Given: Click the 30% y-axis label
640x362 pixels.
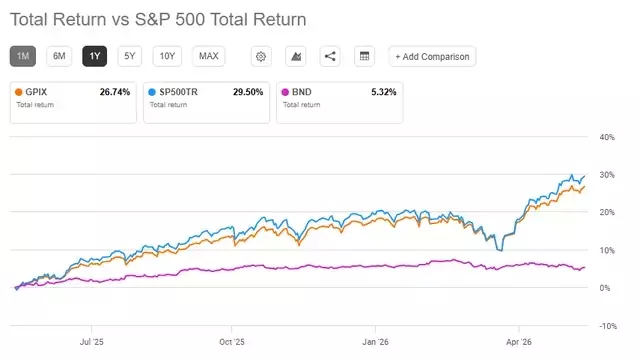Looking at the screenshot, I should tap(607, 175).
